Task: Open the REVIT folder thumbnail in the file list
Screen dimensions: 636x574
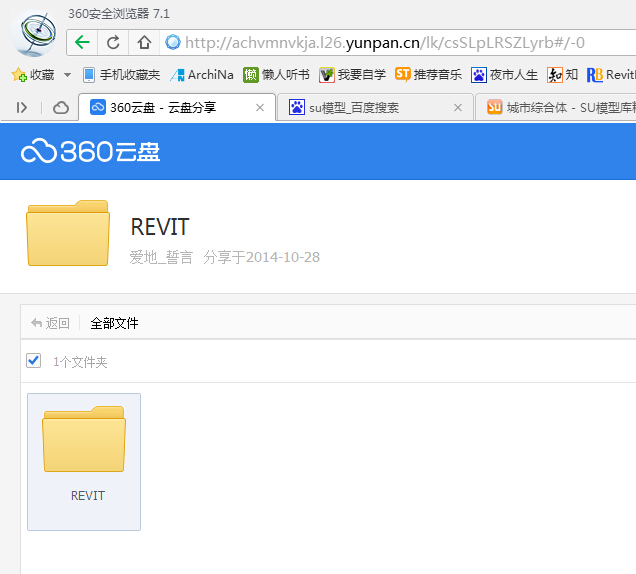Action: [84, 439]
